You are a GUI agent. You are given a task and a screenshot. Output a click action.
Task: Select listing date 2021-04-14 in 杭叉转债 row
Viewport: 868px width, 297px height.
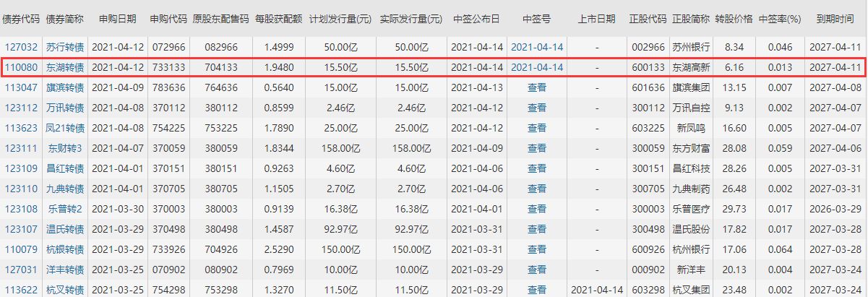pos(597,290)
